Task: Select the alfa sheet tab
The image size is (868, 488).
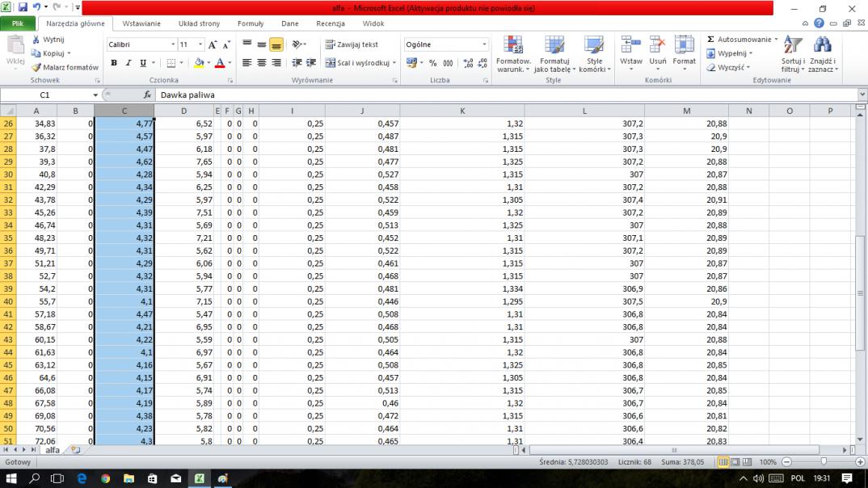Action: (x=52, y=449)
